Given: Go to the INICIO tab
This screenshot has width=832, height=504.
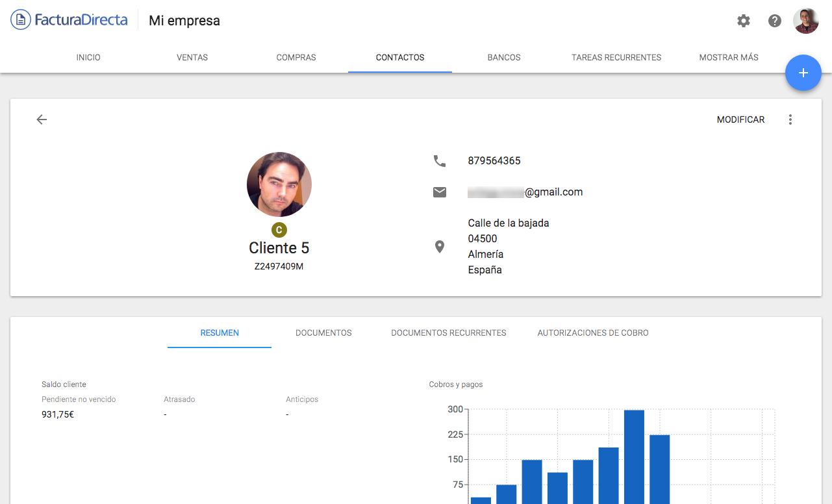Looking at the screenshot, I should pyautogui.click(x=88, y=57).
